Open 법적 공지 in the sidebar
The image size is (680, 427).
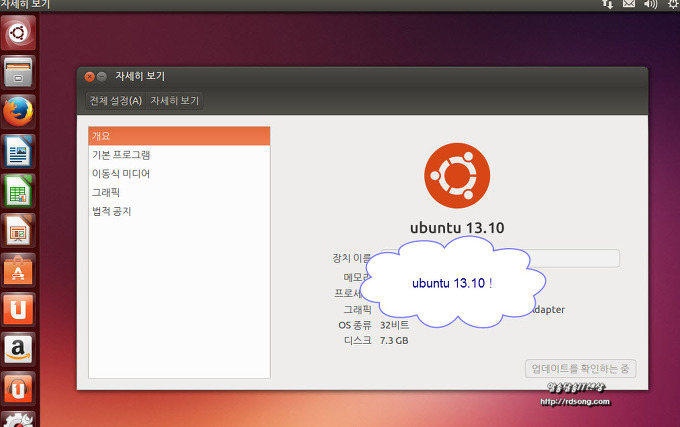(179, 211)
